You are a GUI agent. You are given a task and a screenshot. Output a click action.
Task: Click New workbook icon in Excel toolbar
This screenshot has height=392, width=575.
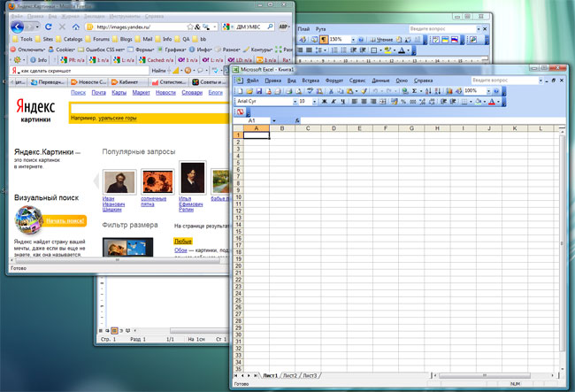[241, 91]
